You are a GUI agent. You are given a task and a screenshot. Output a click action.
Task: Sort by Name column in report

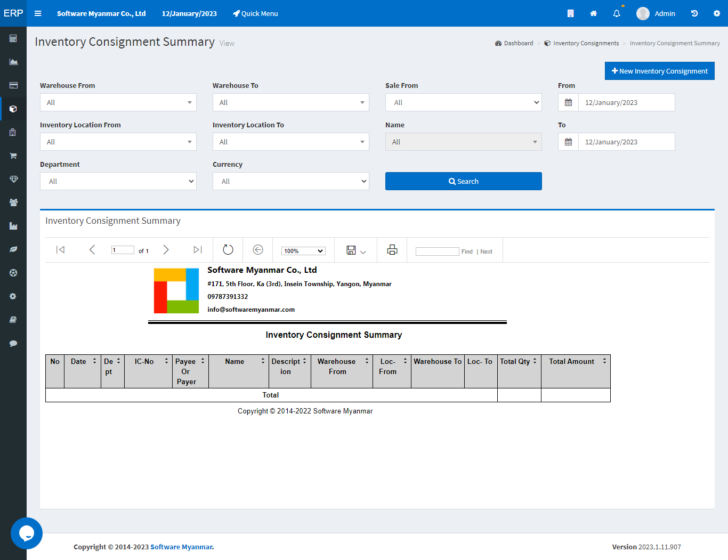(x=263, y=361)
